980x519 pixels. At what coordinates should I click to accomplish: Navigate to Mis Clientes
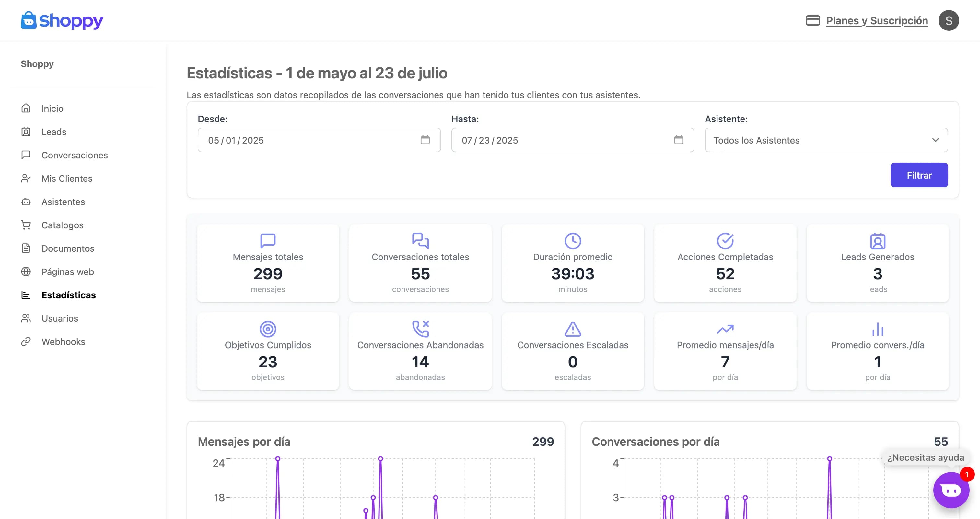point(67,178)
